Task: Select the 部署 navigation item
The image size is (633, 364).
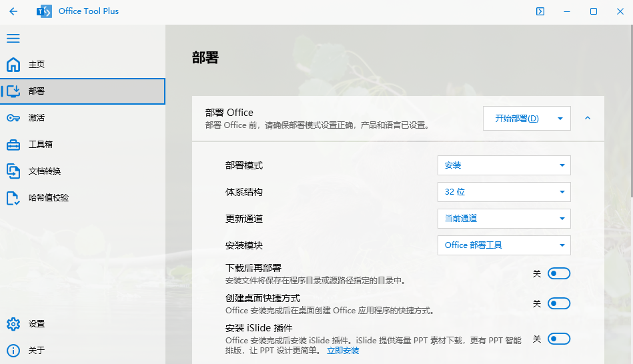Action: 83,91
